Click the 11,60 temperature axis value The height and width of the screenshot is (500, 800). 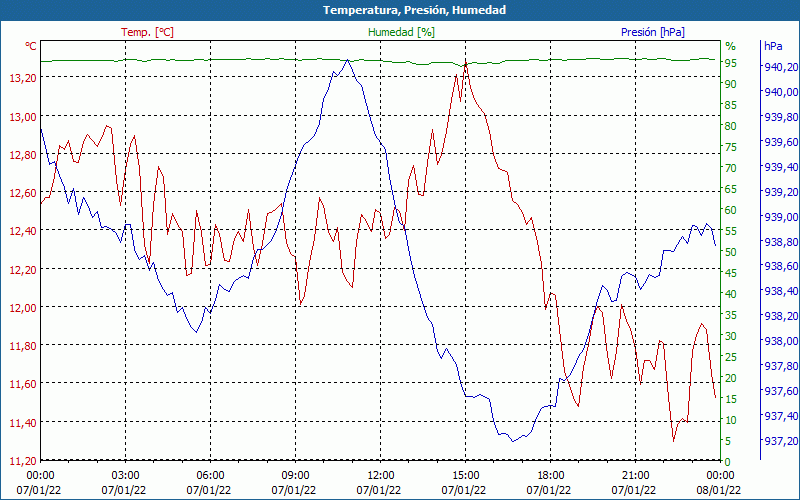click(23, 384)
